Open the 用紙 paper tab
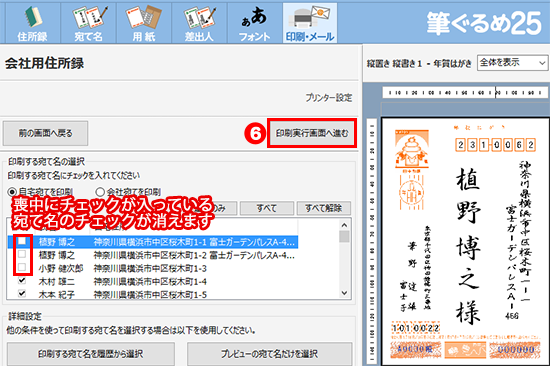Viewport: 550px width, 366px height. tap(144, 23)
